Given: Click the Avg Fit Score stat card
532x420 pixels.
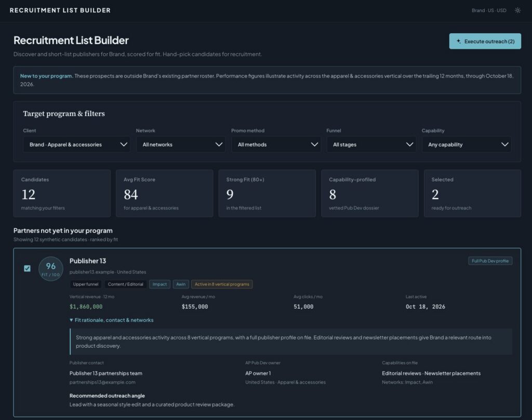Looking at the screenshot, I should point(165,193).
